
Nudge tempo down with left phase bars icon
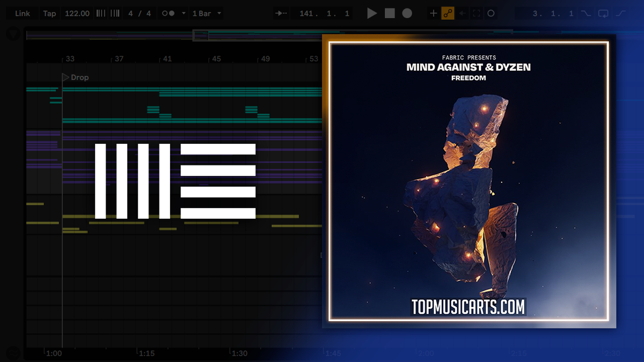pyautogui.click(x=100, y=13)
